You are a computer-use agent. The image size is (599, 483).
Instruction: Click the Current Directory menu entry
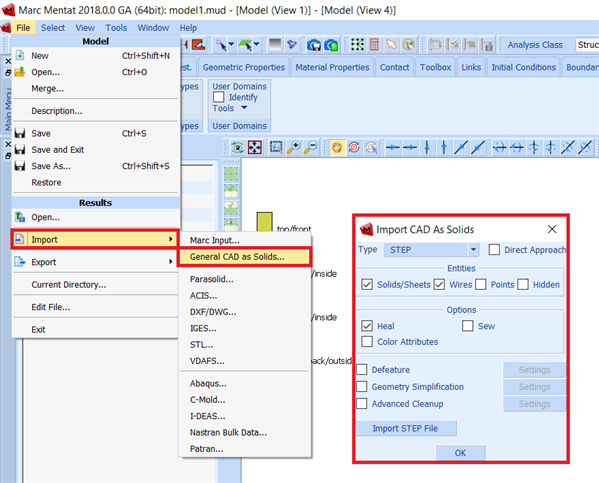click(x=96, y=285)
